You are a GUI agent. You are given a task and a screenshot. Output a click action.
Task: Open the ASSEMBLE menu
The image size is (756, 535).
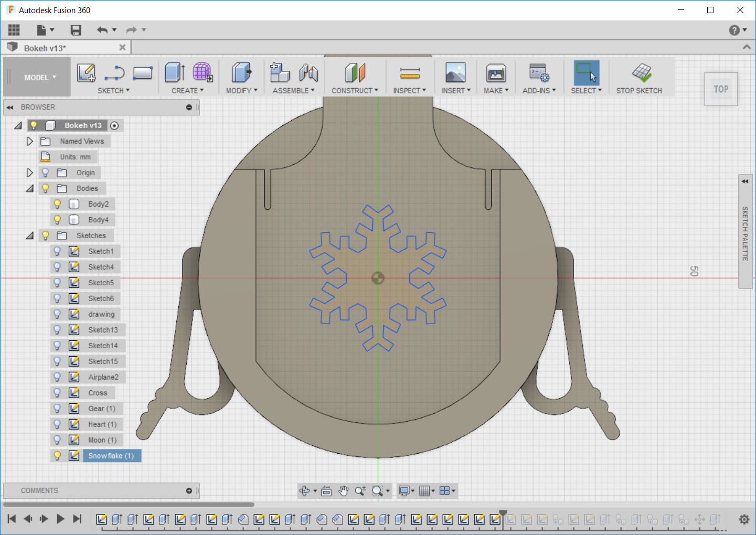pyautogui.click(x=294, y=91)
